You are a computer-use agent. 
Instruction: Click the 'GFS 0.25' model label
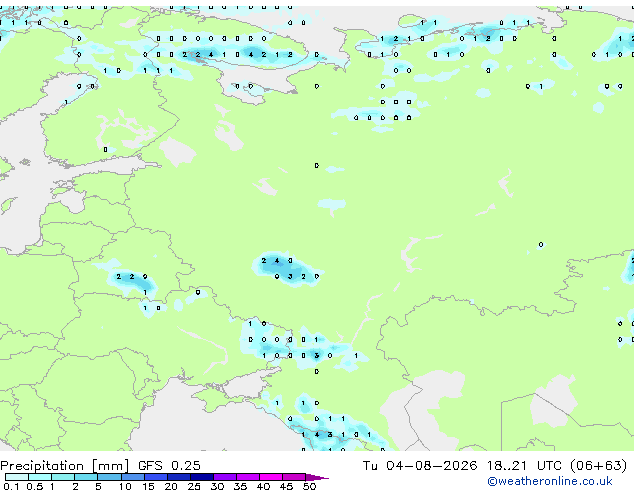pos(169,466)
